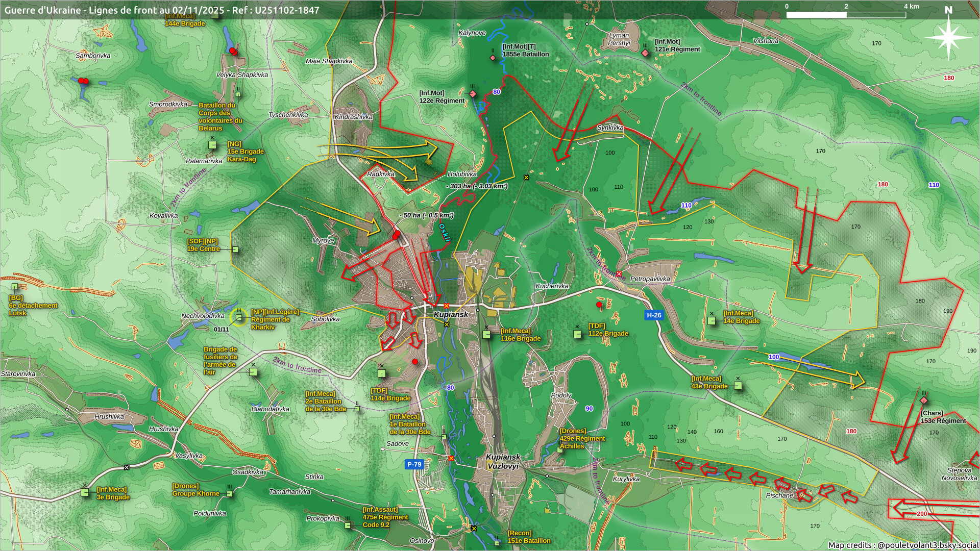Screen dimensions: 980x551
Task: Click the 3e Brigade unit marker icon
Action: tap(85, 492)
